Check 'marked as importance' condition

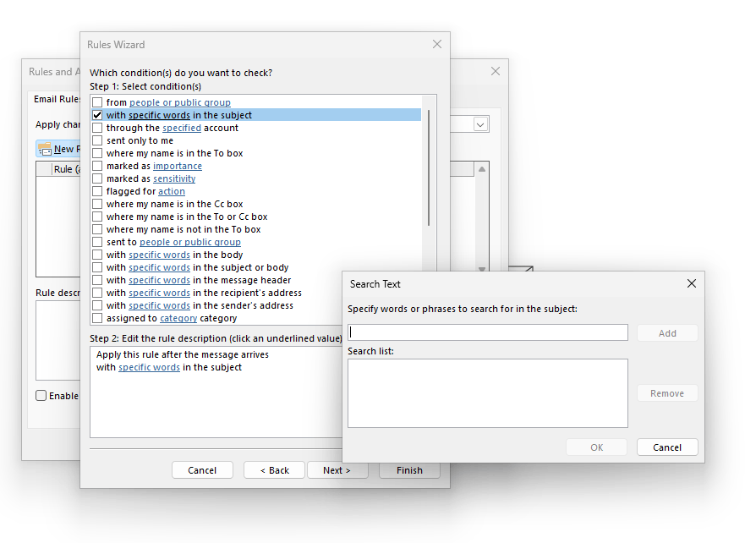tap(97, 166)
